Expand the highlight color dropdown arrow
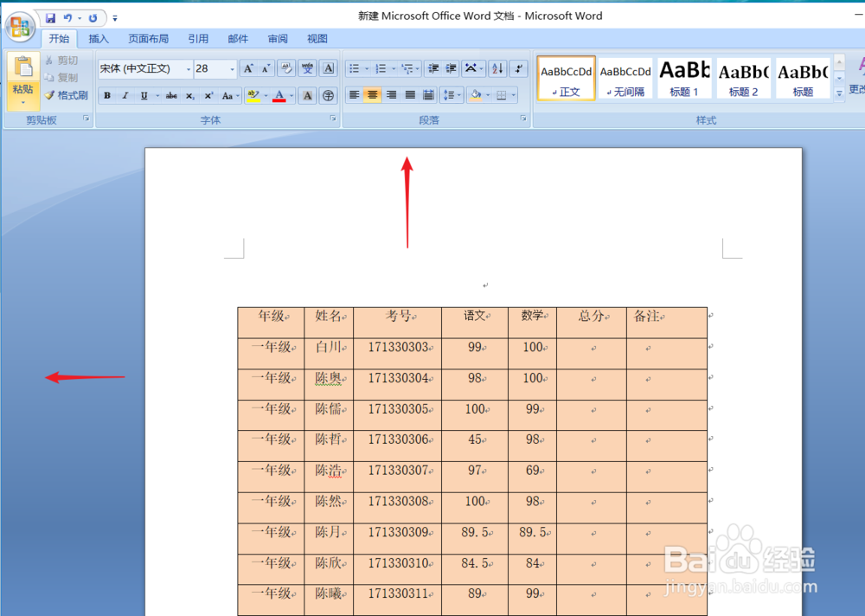 266,95
